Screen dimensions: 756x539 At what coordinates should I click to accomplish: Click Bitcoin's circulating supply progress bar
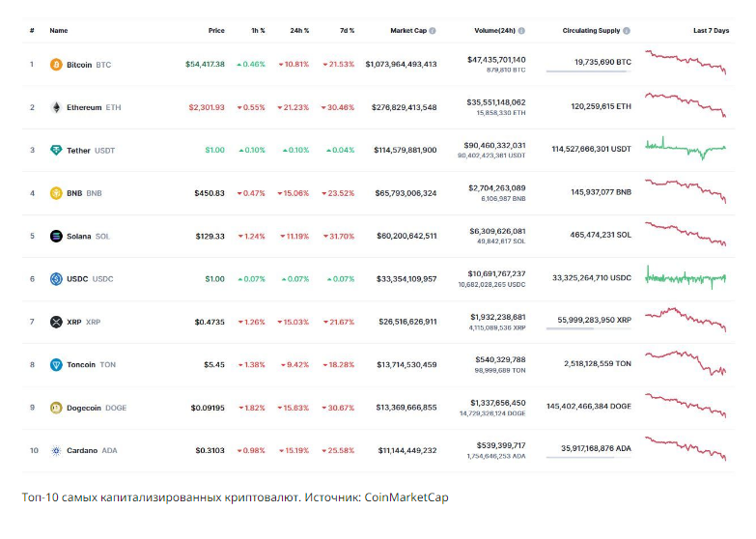[589, 71]
